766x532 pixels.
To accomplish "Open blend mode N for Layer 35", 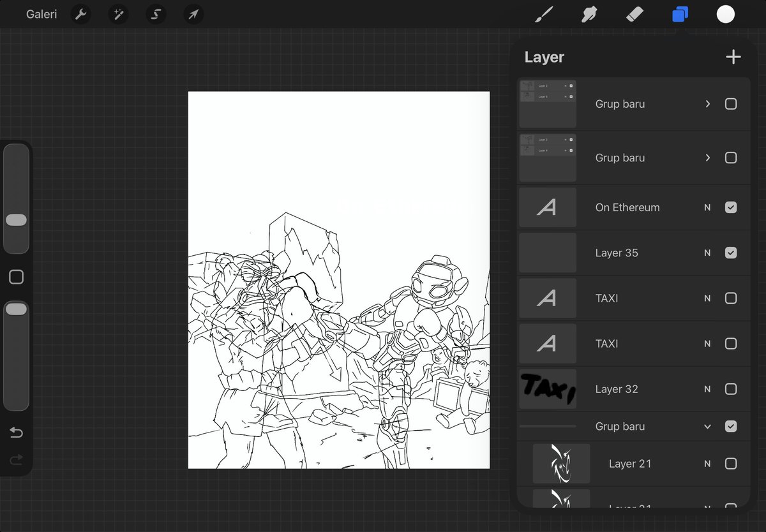I will (x=707, y=253).
